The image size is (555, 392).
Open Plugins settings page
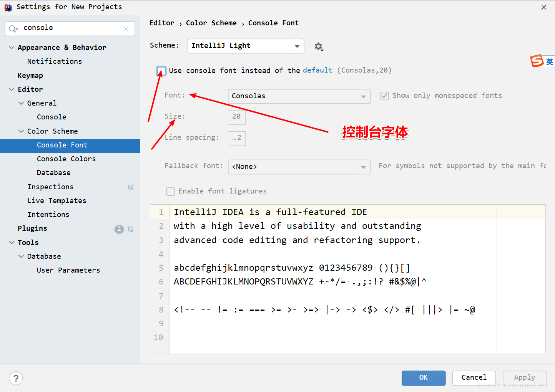tap(32, 228)
